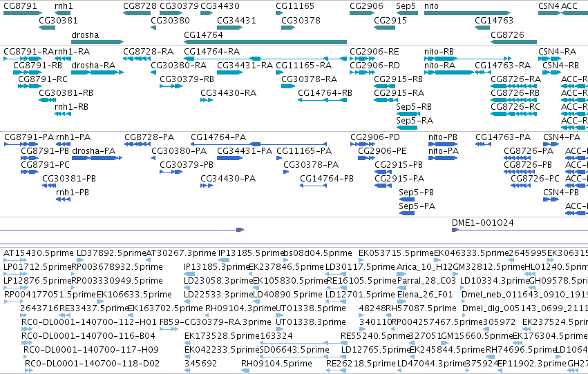Select protein CG34431-PA
The image size is (588, 374).
pos(245,151)
